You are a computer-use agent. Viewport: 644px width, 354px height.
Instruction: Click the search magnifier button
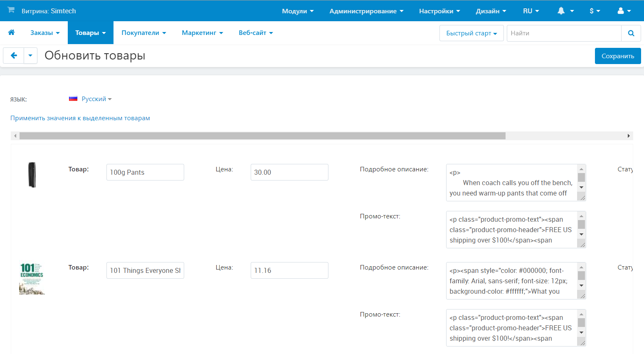pos(631,33)
